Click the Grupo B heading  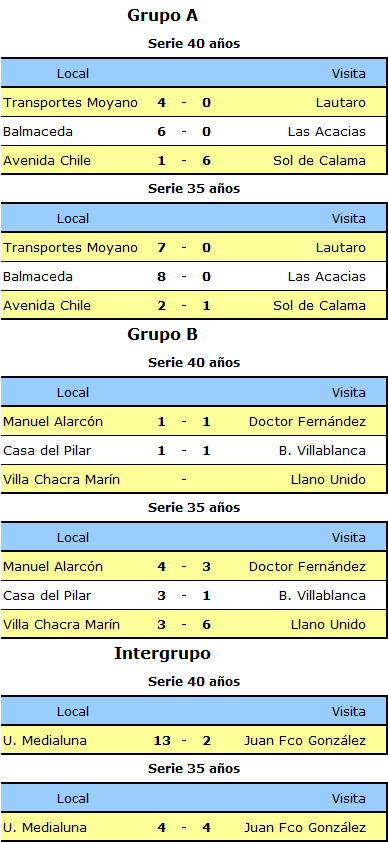162,335
